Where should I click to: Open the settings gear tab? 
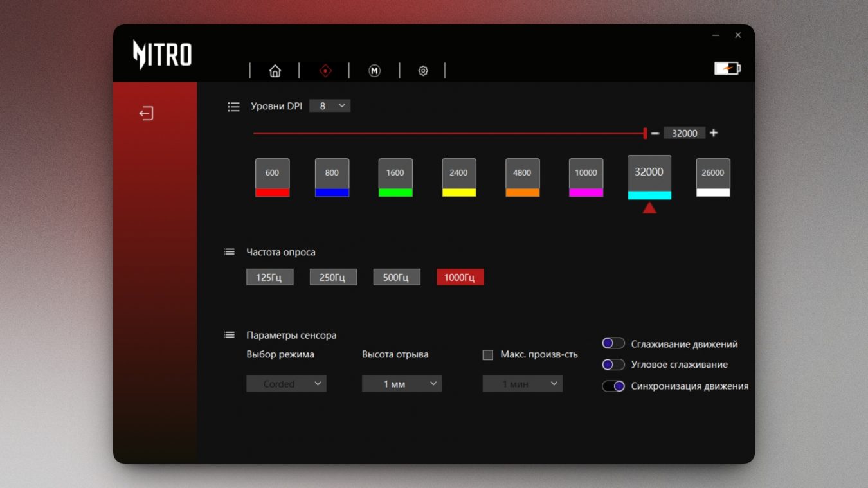point(423,71)
